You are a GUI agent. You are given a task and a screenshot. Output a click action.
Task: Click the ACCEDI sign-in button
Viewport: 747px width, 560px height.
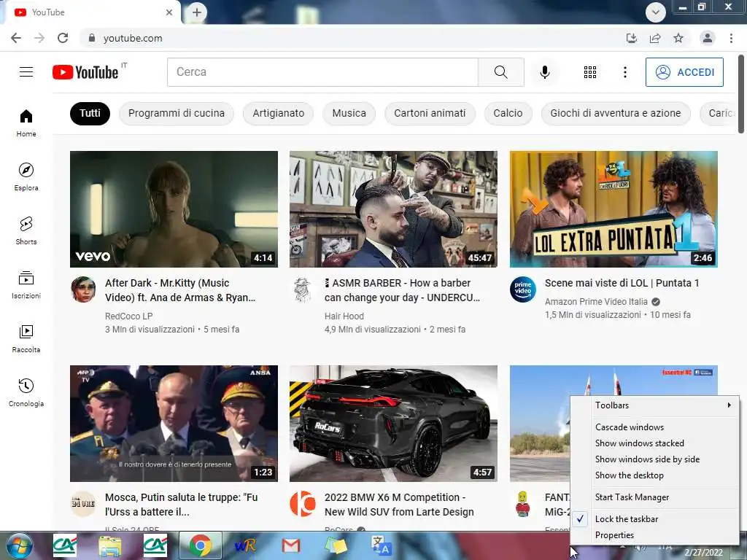pyautogui.click(x=684, y=72)
